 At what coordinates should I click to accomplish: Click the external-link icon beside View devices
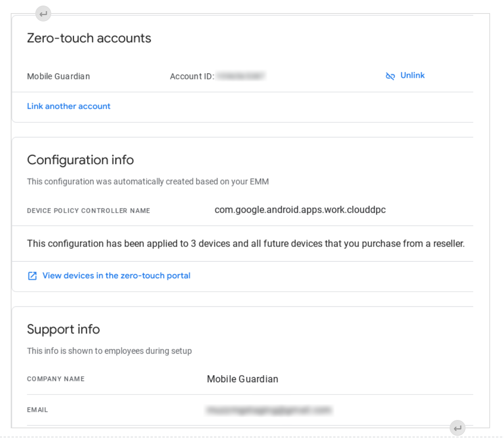[32, 276]
